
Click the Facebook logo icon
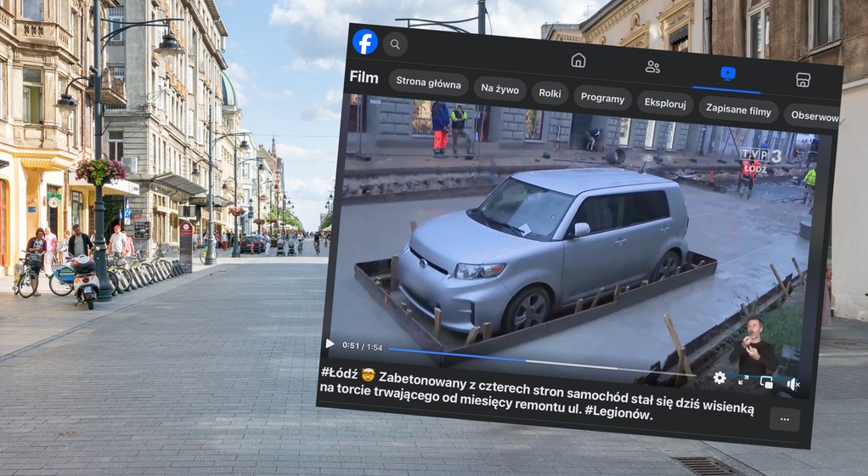(x=365, y=42)
